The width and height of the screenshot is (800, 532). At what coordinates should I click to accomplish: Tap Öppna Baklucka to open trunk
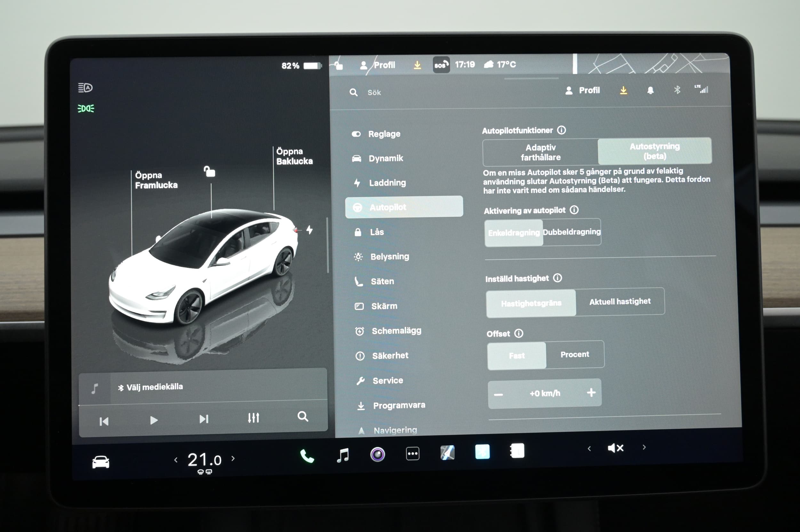click(x=294, y=156)
